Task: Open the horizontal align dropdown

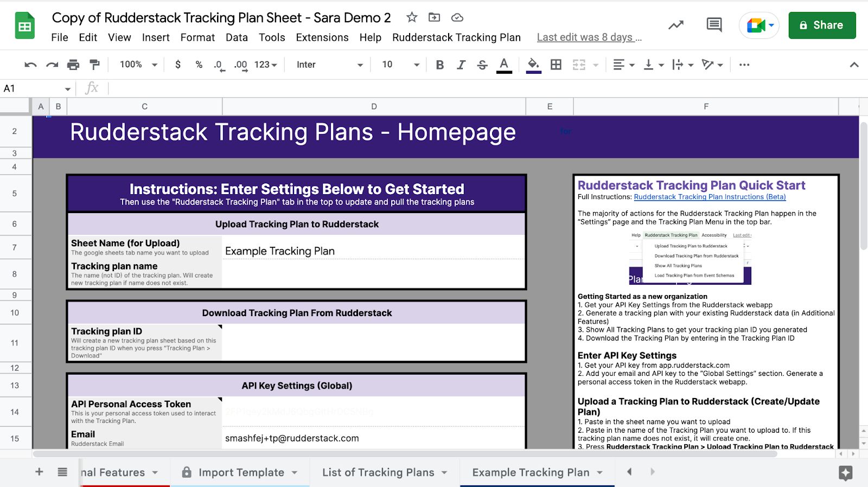Action: 623,65
